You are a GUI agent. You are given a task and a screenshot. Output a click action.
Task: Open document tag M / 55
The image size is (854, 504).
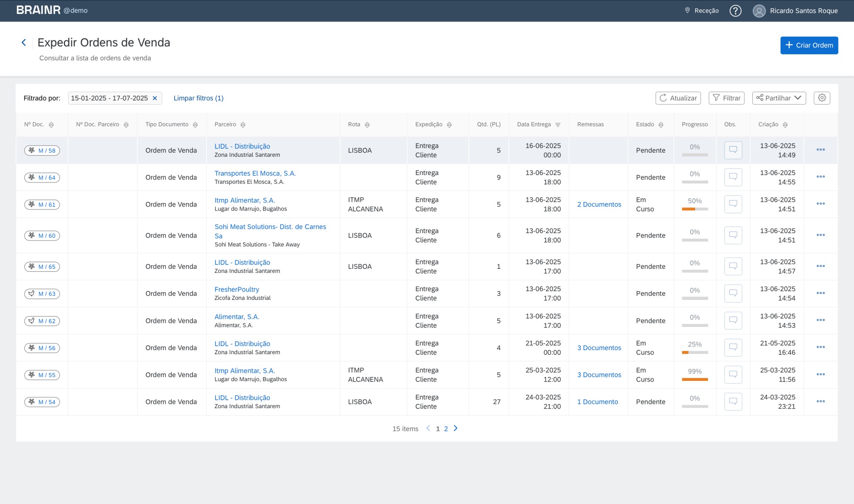click(42, 375)
